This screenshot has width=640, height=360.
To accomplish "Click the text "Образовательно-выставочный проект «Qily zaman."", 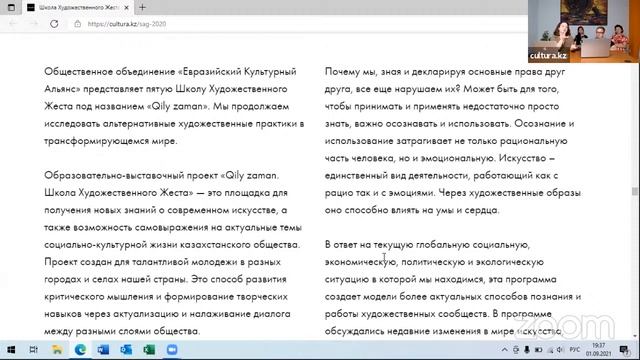I will [x=162, y=176].
